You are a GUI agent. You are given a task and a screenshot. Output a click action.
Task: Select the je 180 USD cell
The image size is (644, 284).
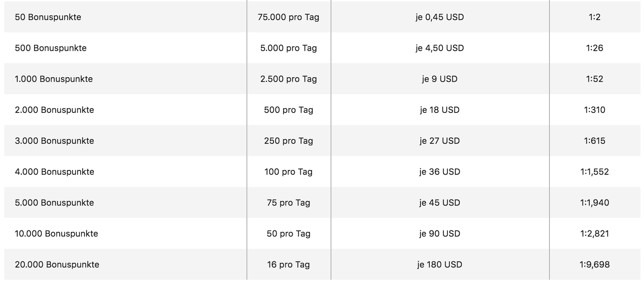440,265
